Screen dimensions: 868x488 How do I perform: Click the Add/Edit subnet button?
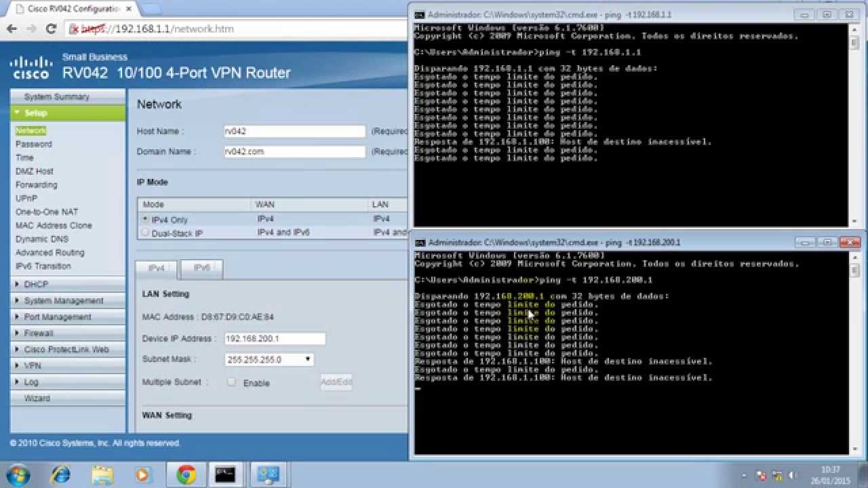click(336, 382)
